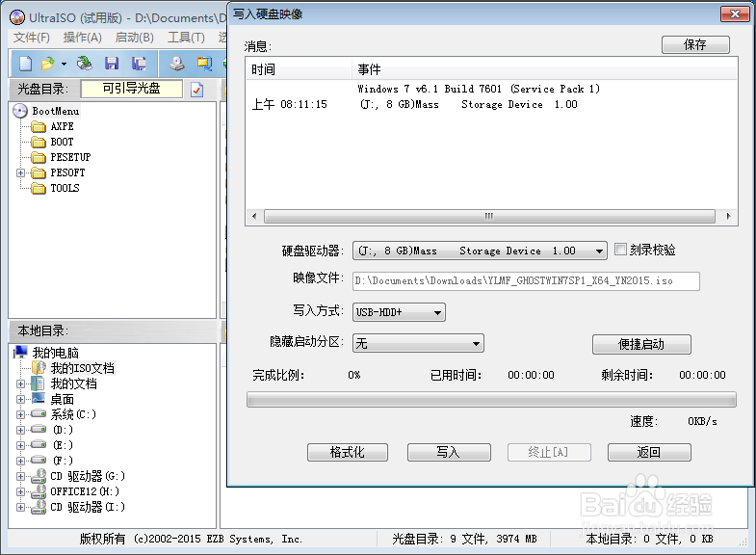Click the horizontal scrollbar thumb in message list
Image resolution: width=756 pixels, height=555 pixels.
point(489,216)
